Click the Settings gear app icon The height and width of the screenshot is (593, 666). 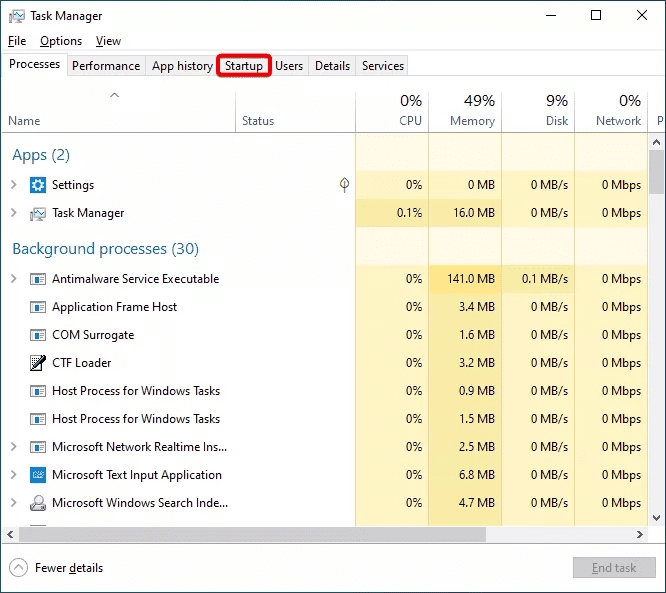[38, 185]
